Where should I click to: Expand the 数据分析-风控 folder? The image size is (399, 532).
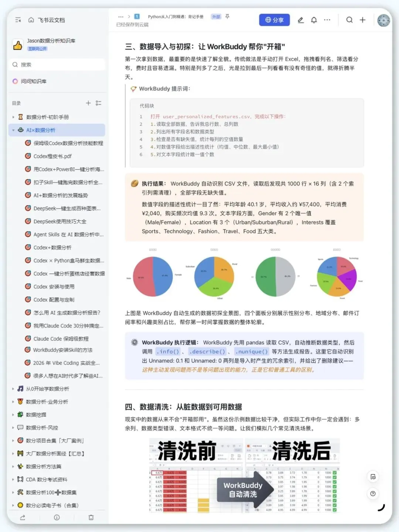click(13, 428)
